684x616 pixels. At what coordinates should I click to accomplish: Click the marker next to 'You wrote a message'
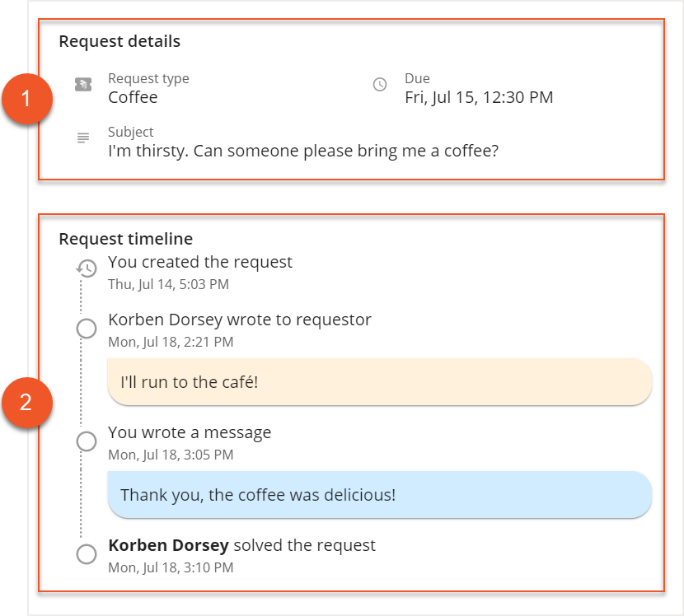click(87, 441)
